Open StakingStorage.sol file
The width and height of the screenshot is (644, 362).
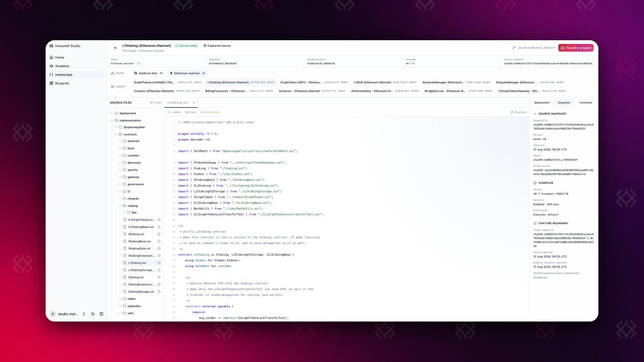point(141,291)
